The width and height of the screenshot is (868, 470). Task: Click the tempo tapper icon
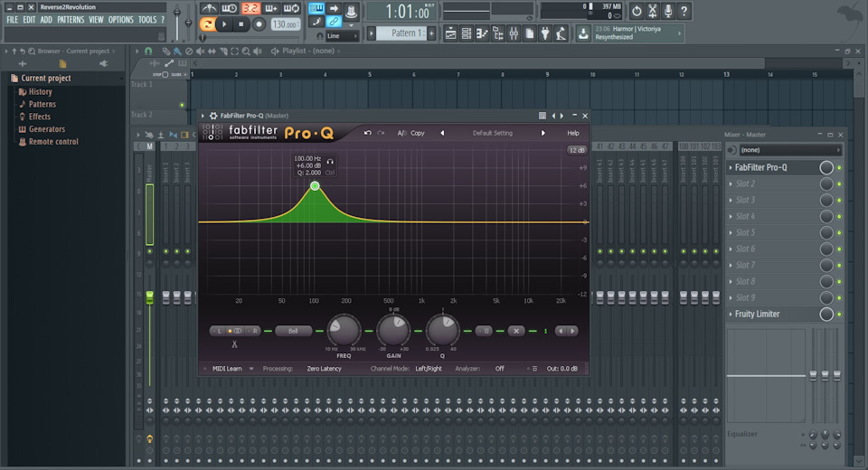tap(561, 33)
